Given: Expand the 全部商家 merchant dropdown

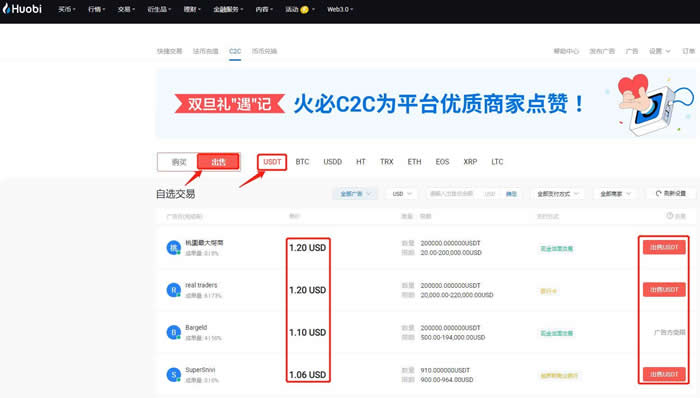Looking at the screenshot, I should tap(615, 194).
